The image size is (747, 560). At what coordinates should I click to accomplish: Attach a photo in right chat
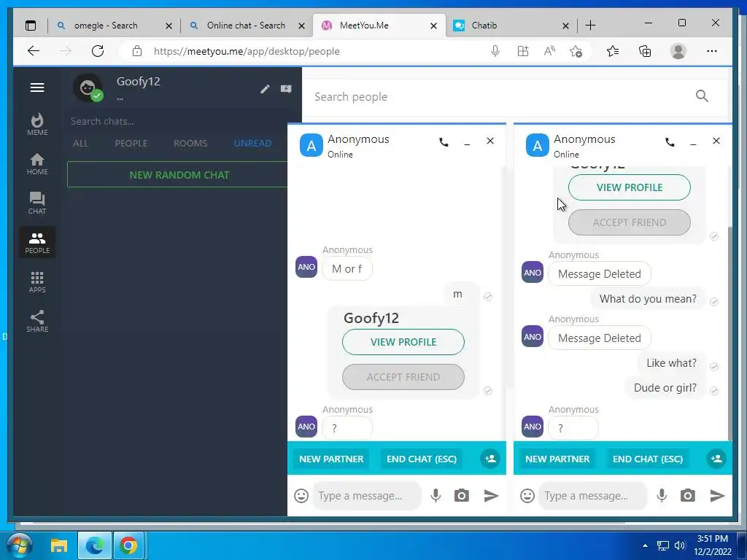(687, 496)
